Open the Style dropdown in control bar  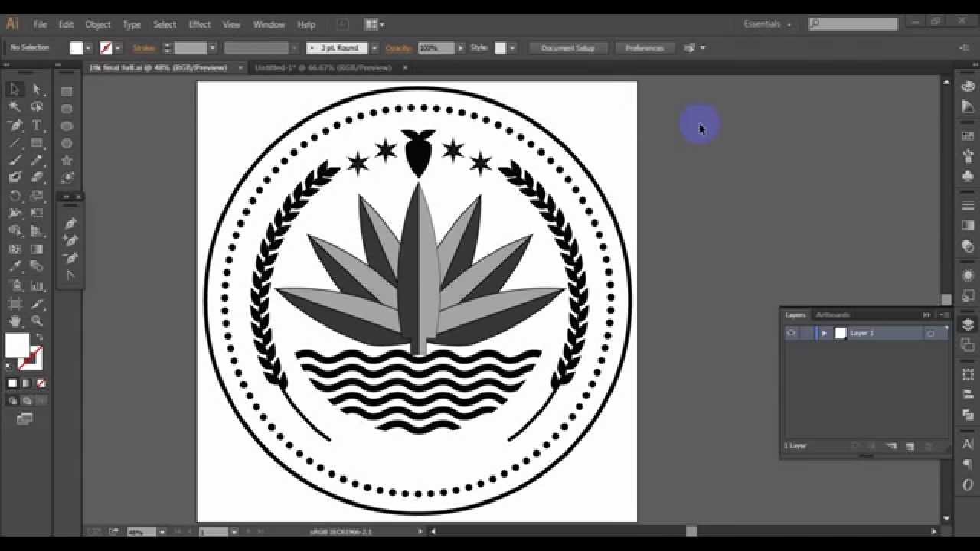[511, 48]
